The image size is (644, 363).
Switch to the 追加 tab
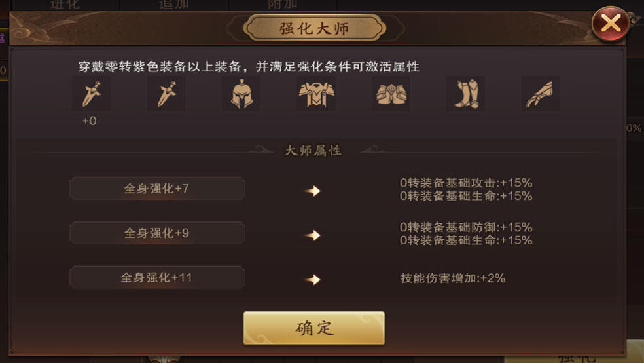(173, 5)
